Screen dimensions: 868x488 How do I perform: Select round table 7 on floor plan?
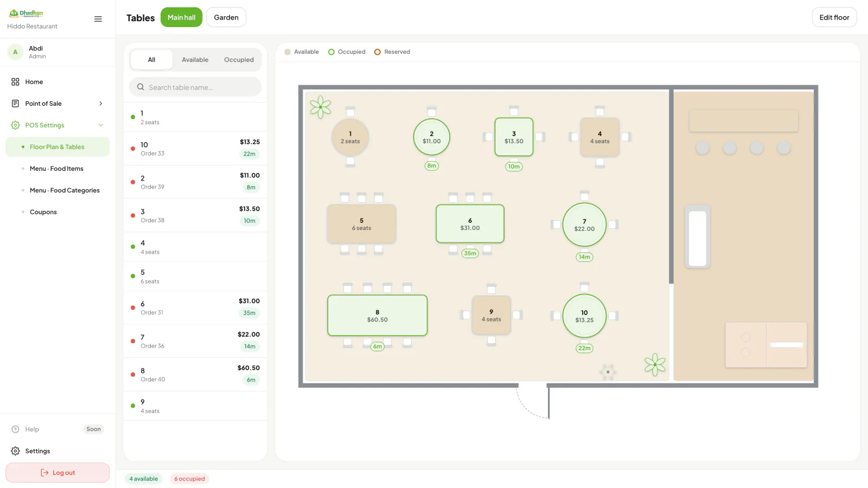[584, 225]
